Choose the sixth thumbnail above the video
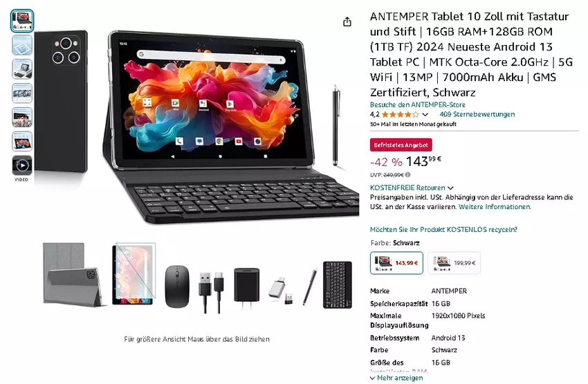The width and height of the screenshot is (588, 384). click(x=22, y=141)
